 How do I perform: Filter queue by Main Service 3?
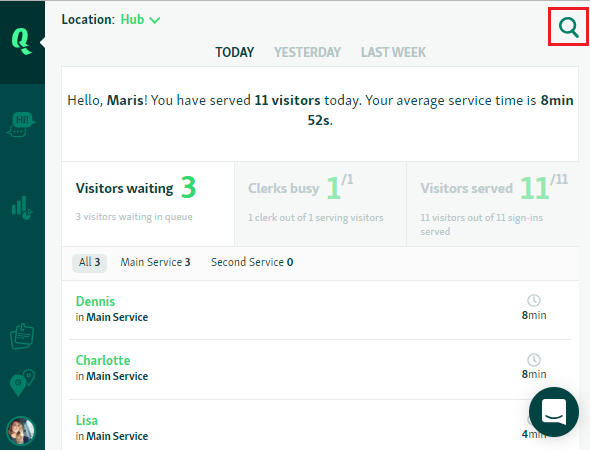pos(155,262)
